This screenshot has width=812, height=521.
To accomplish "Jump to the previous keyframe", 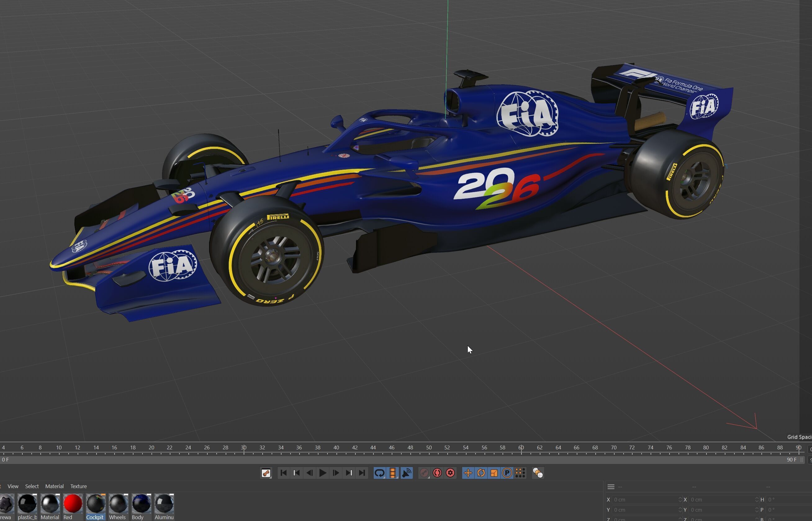I will [297, 473].
